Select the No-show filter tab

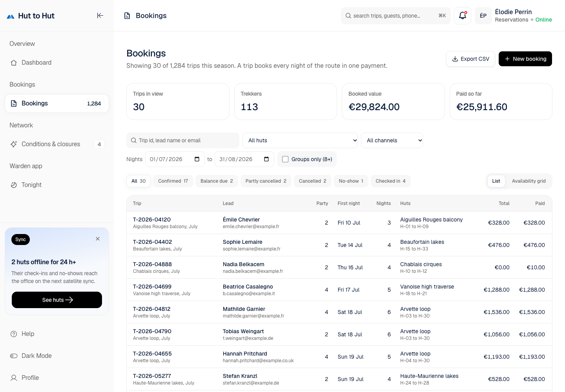351,181
